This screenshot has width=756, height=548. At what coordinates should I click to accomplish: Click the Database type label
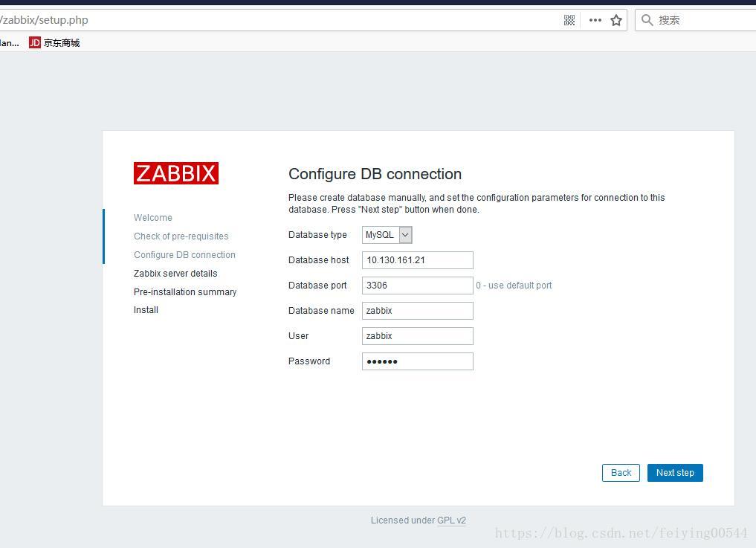317,235
